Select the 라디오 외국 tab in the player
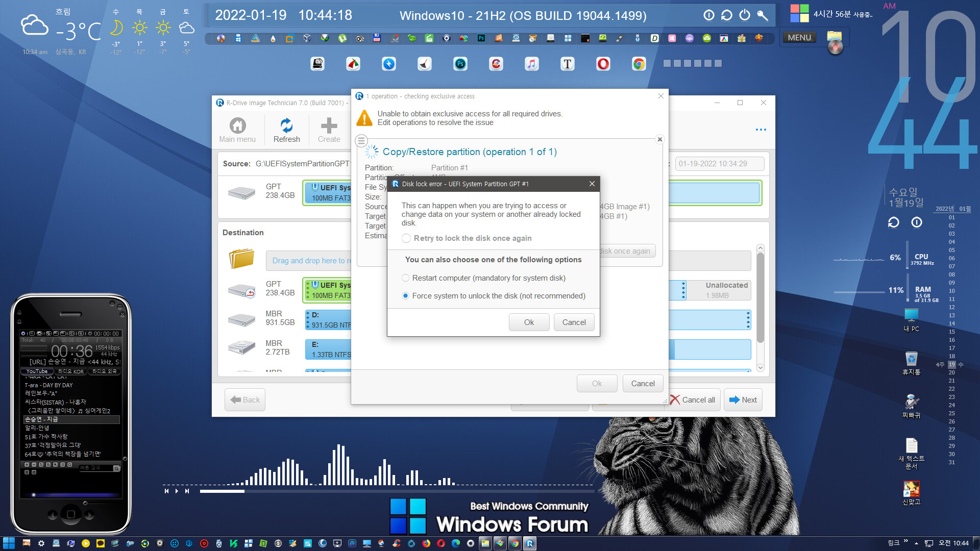Viewport: 980px width, 551px height. [x=105, y=371]
